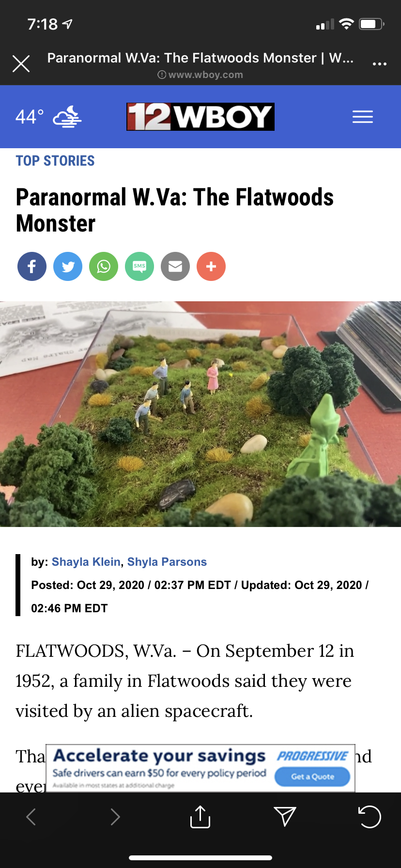The width and height of the screenshot is (401, 868).
Task: Open the TOP STORIES section
Action: [55, 161]
